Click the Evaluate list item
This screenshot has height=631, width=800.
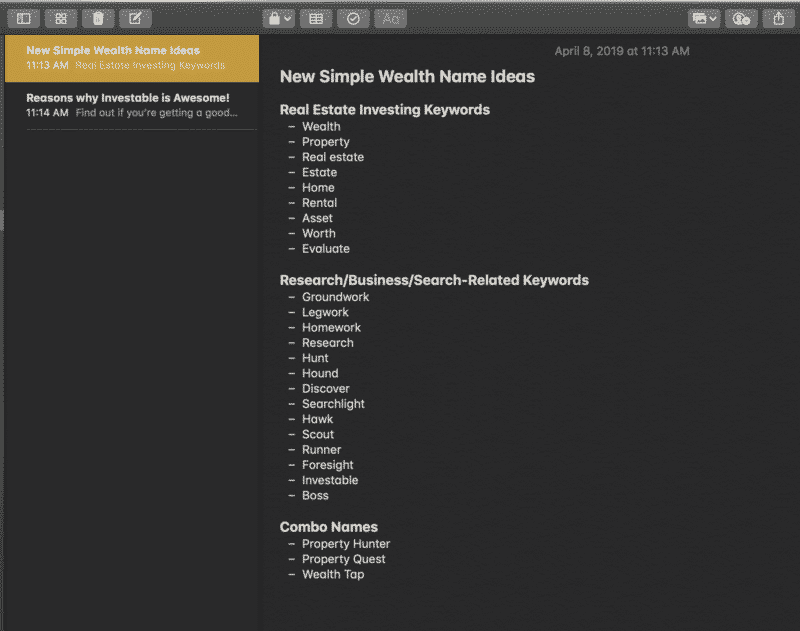[326, 249]
